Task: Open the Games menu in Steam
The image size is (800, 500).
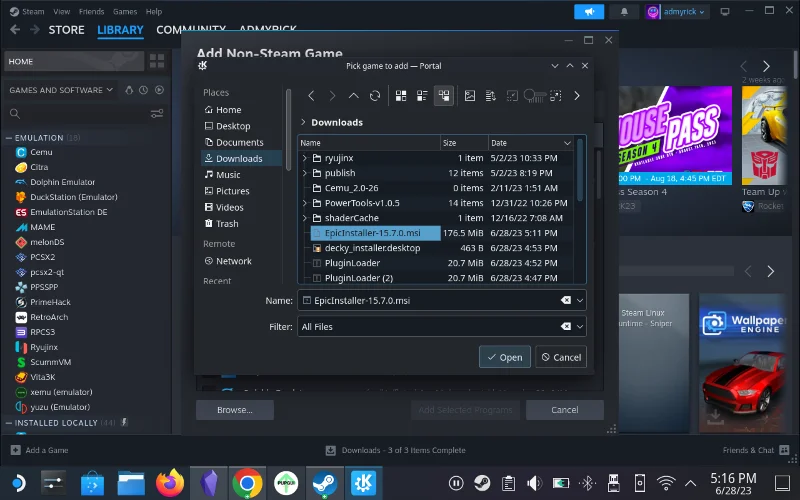Action: click(125, 11)
